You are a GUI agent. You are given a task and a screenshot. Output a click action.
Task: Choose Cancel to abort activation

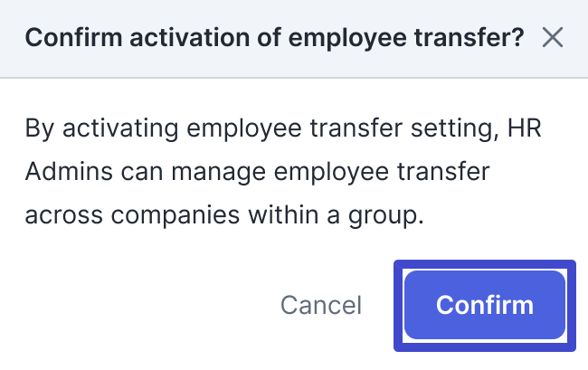click(x=321, y=305)
